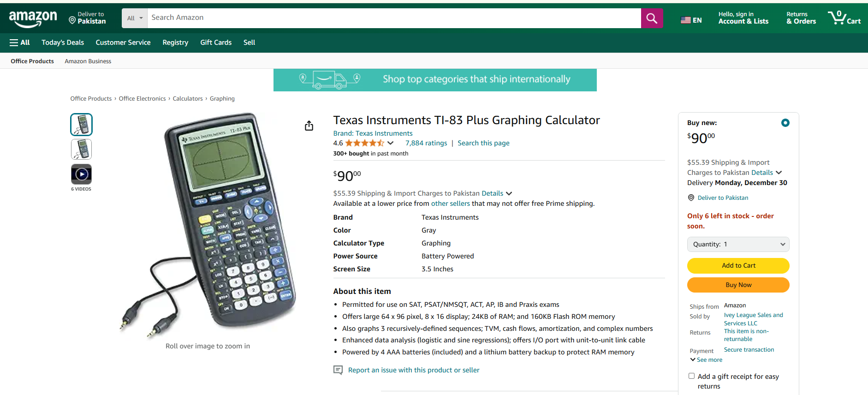Open Secure transaction link
This screenshot has height=395, width=868.
click(x=749, y=350)
